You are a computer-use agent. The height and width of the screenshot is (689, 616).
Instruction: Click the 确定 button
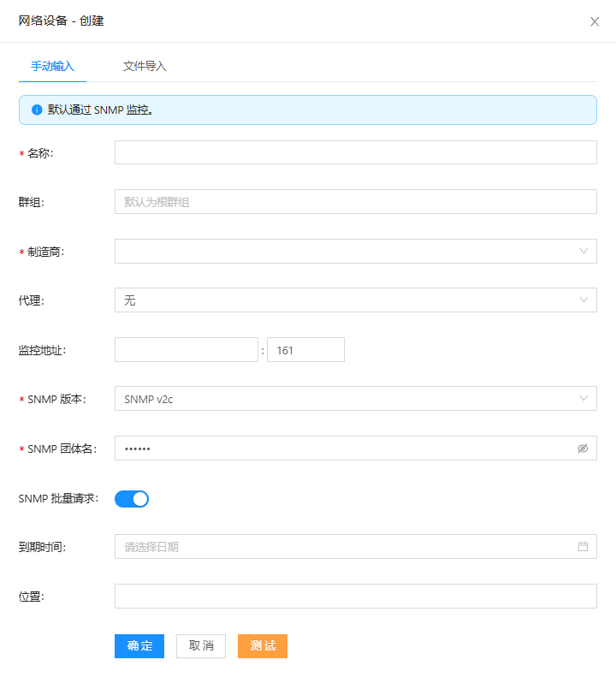coord(139,645)
